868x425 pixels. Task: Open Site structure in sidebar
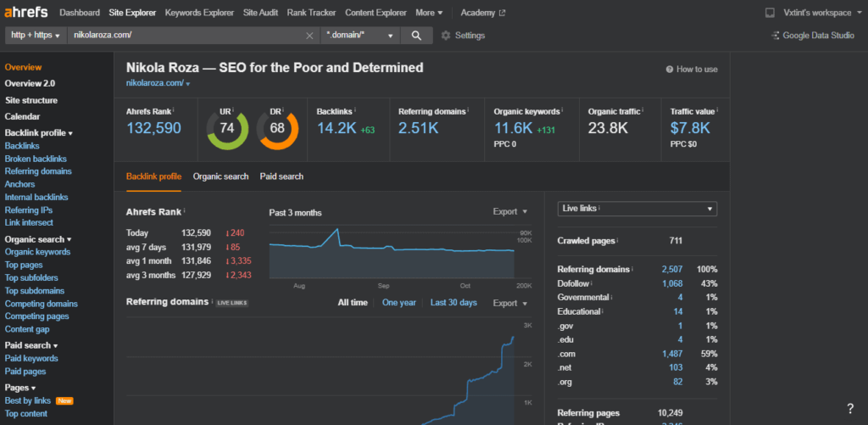[31, 100]
